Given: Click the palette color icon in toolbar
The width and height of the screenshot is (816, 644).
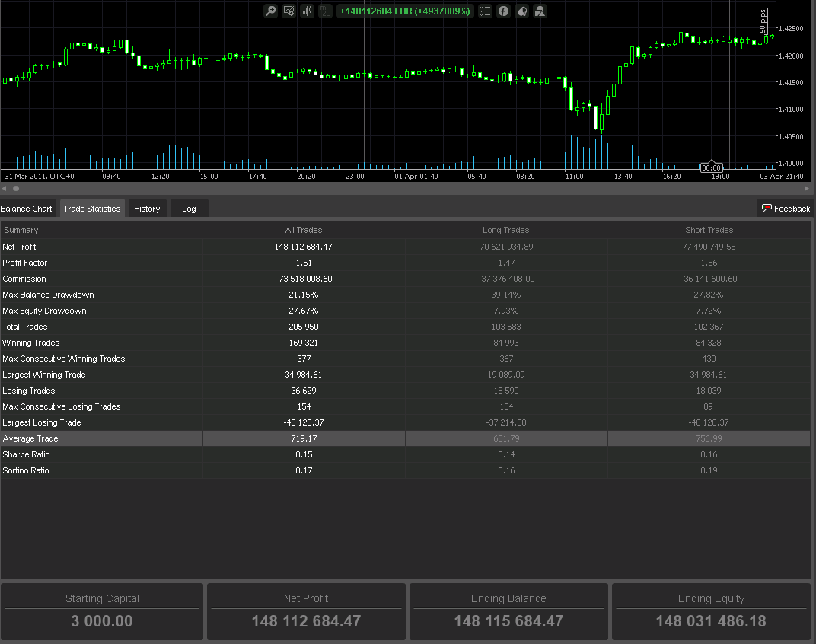Looking at the screenshot, I should pos(521,11).
